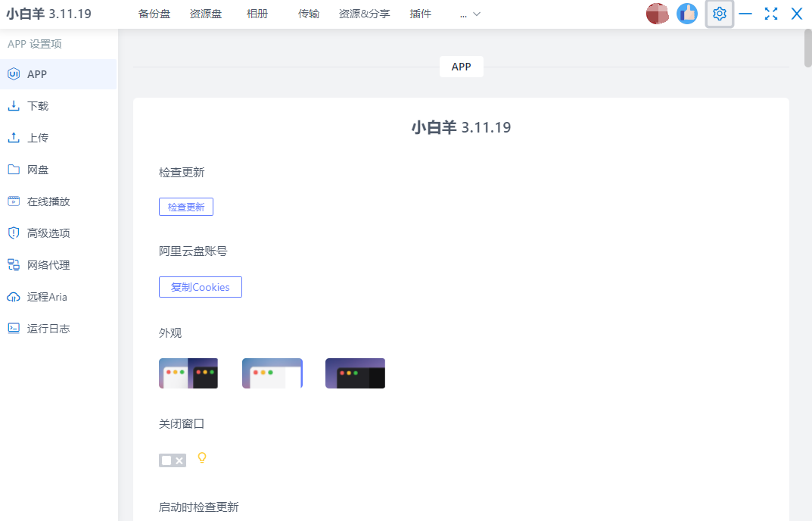The width and height of the screenshot is (812, 521).
Task: Open the settings gear icon
Action: (720, 14)
